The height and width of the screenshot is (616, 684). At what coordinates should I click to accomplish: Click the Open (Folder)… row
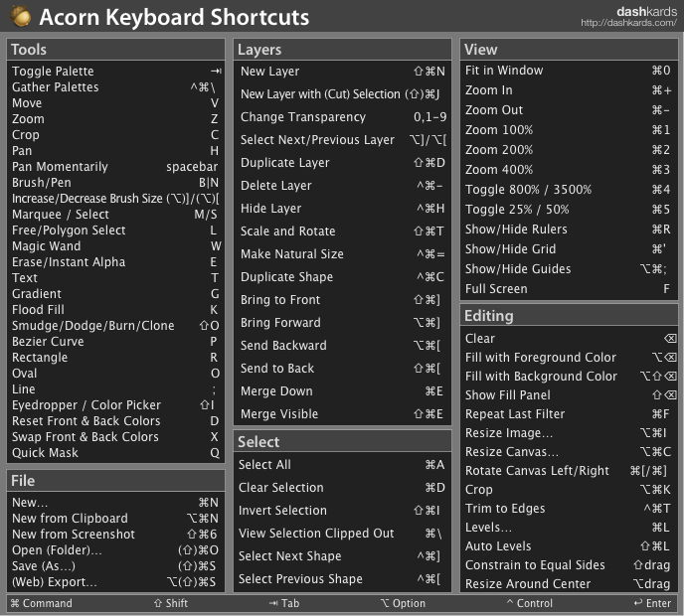click(x=116, y=550)
